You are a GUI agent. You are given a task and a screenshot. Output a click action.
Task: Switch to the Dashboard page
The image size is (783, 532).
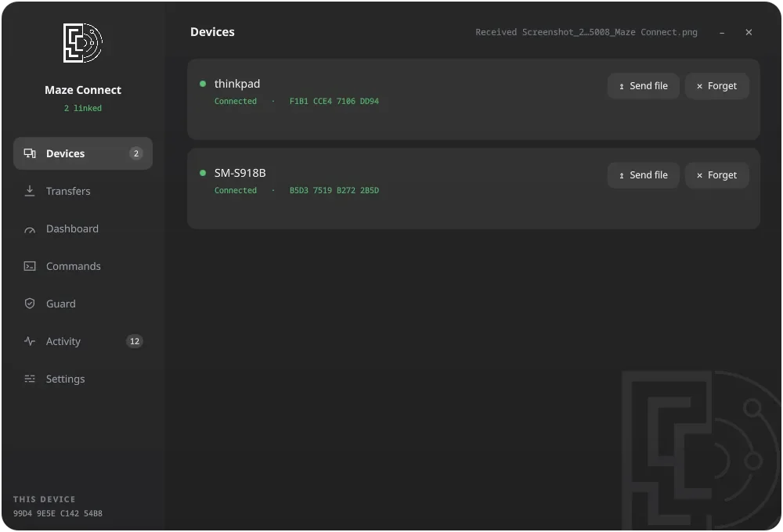(x=83, y=228)
